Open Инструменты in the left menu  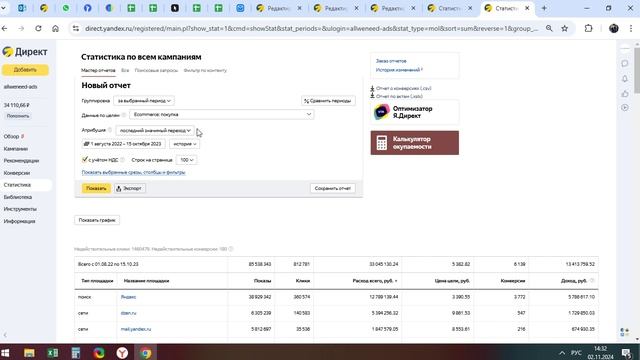coord(20,209)
